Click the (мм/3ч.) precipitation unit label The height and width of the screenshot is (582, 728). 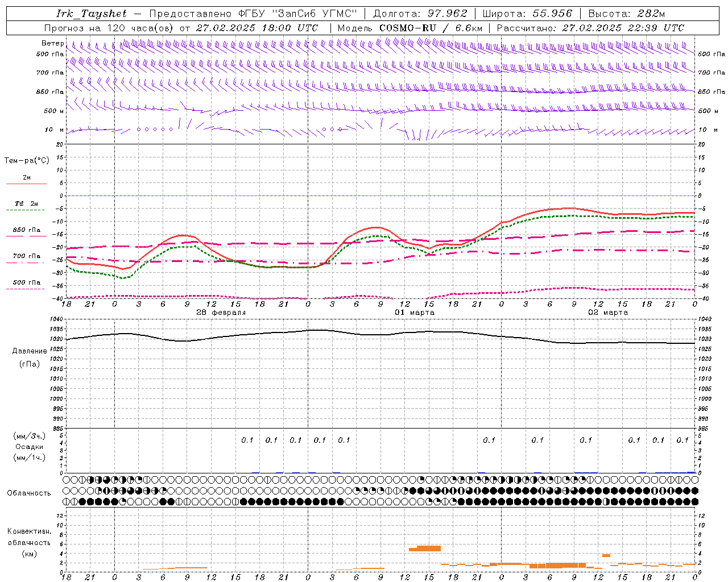pyautogui.click(x=29, y=436)
